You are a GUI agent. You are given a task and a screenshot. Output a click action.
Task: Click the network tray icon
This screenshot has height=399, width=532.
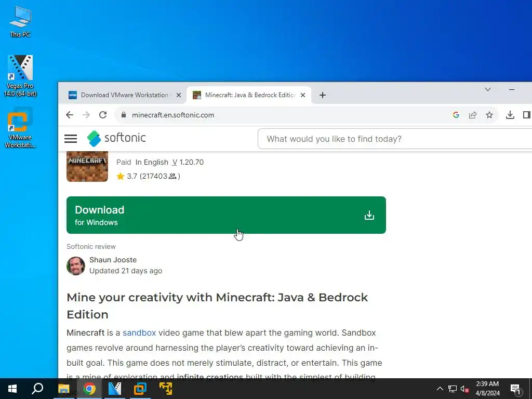click(453, 389)
